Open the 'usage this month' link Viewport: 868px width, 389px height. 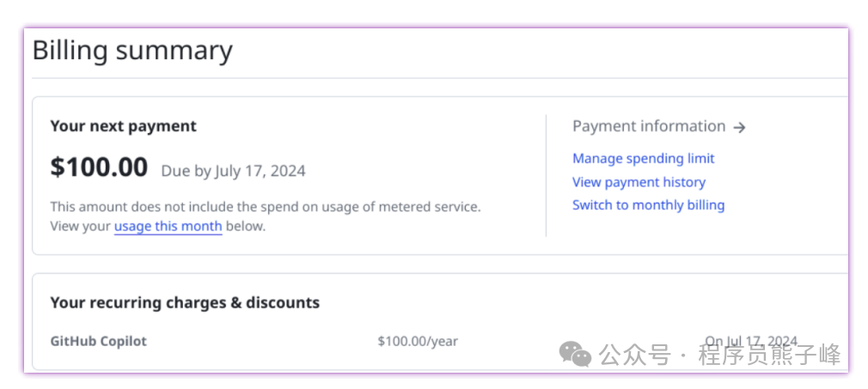coord(168,227)
